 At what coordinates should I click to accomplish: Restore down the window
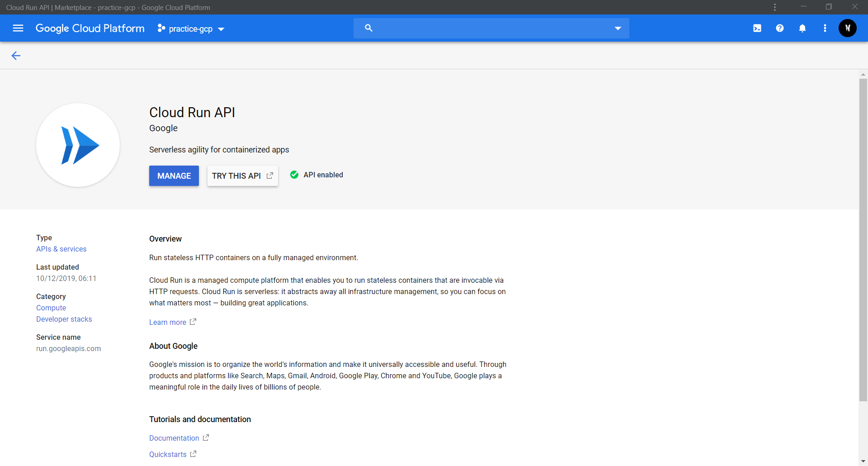(x=829, y=7)
